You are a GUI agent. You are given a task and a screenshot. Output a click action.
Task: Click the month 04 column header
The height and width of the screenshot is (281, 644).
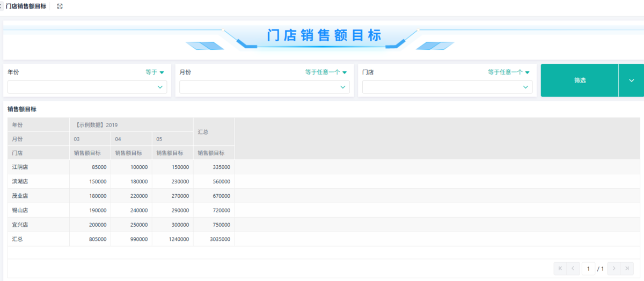(x=131, y=139)
